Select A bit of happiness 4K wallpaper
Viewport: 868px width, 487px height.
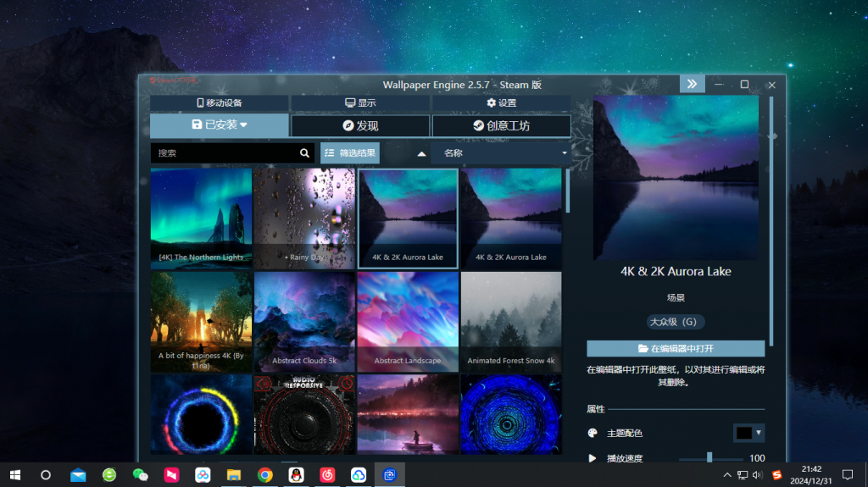tap(201, 322)
